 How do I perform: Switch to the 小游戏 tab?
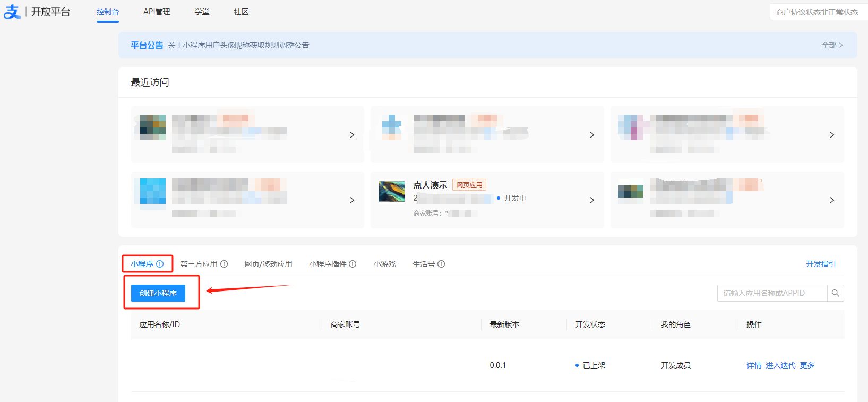[x=384, y=264]
